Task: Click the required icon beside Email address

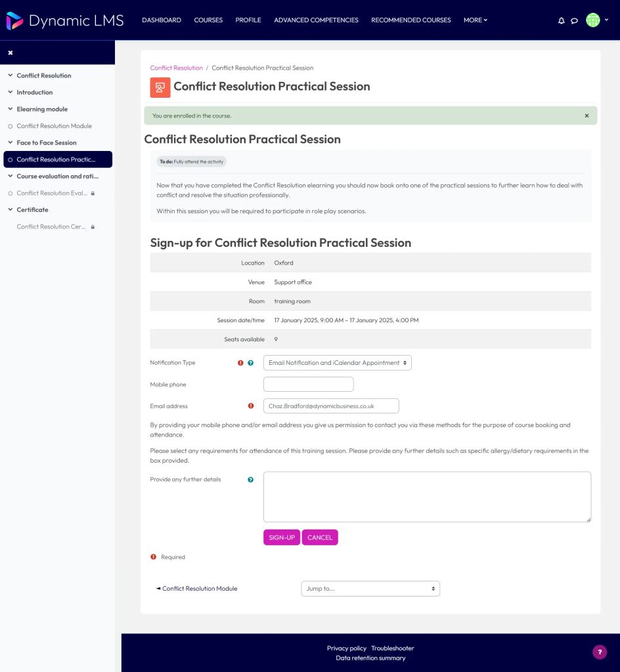Action: tap(251, 406)
